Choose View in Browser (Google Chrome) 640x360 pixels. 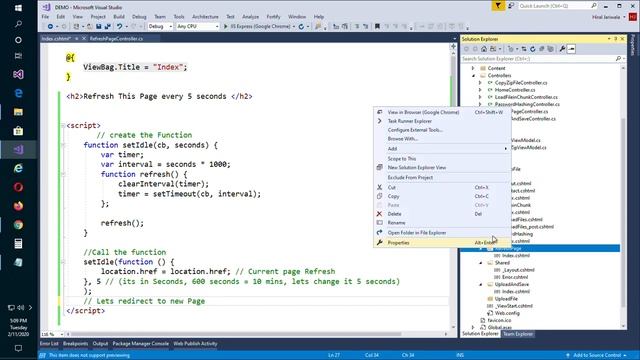(x=442, y=112)
